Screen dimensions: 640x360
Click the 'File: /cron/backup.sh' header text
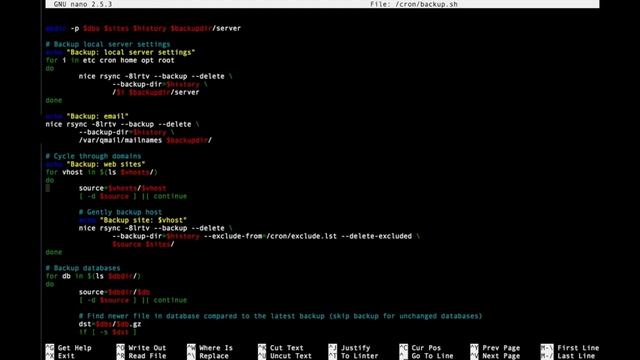[413, 4]
